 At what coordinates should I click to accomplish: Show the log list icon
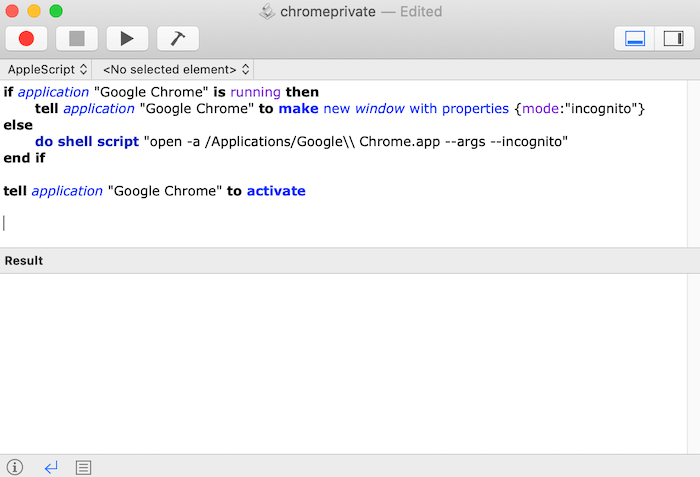click(83, 468)
